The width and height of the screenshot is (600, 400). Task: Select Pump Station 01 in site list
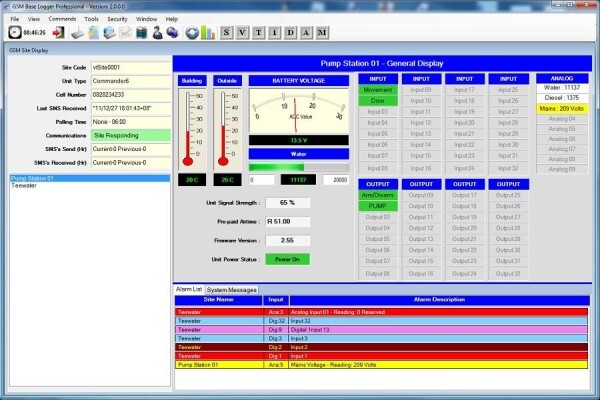pyautogui.click(x=90, y=178)
